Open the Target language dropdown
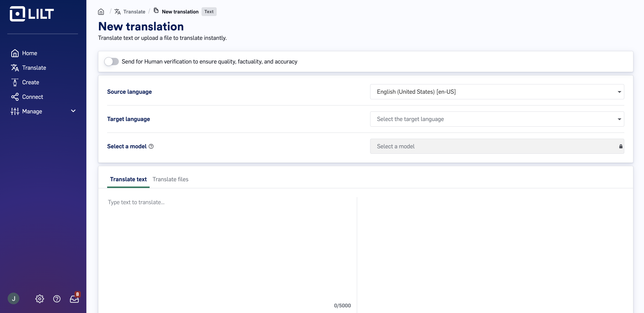 pyautogui.click(x=497, y=119)
